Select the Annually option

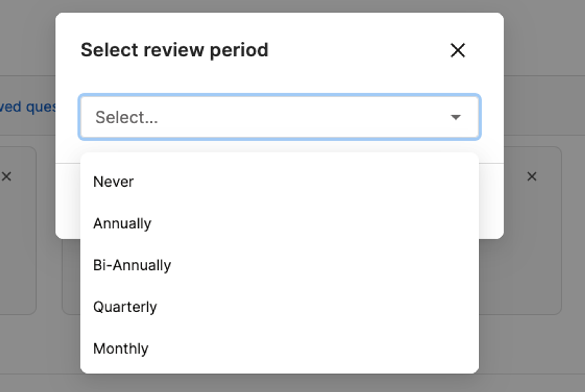coord(280,223)
